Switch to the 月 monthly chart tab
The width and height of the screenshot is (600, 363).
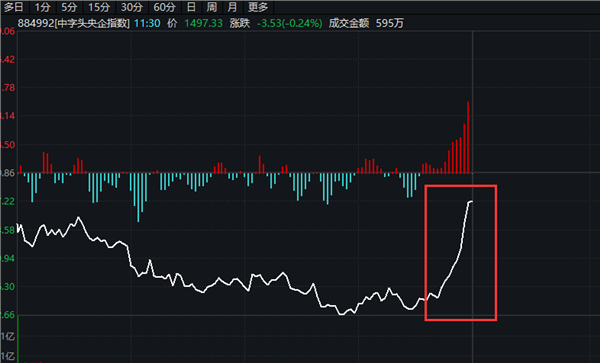(x=232, y=7)
